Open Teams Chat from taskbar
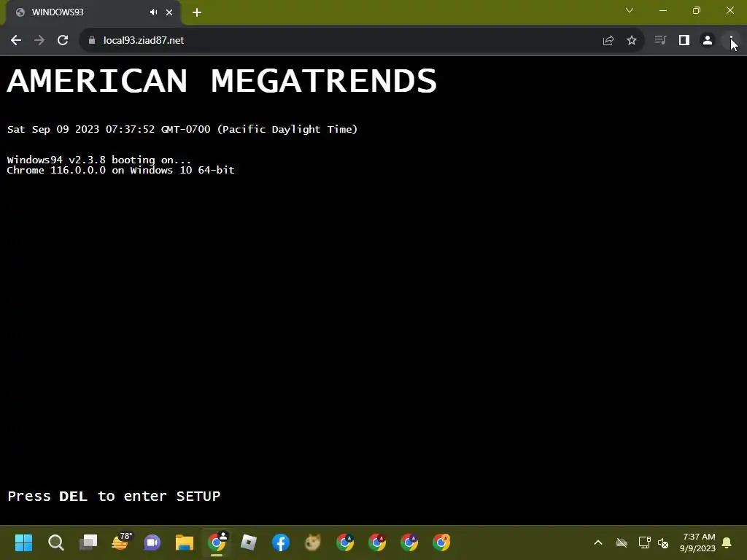747x560 pixels. pos(152,542)
